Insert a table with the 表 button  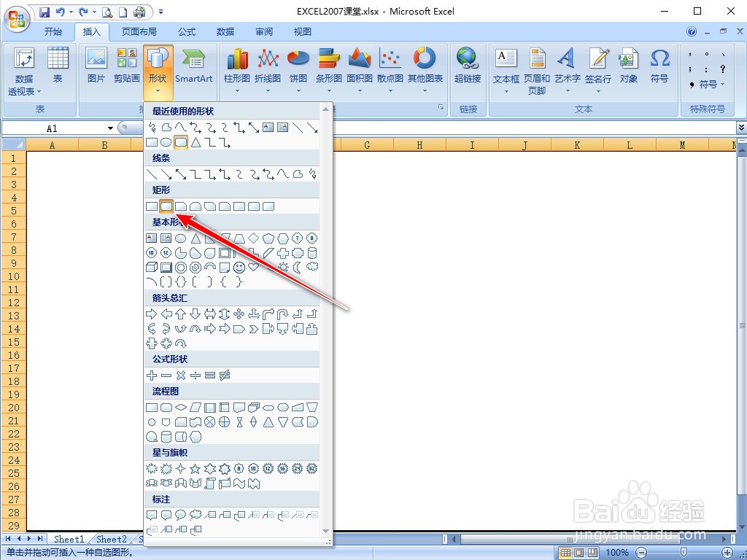58,66
